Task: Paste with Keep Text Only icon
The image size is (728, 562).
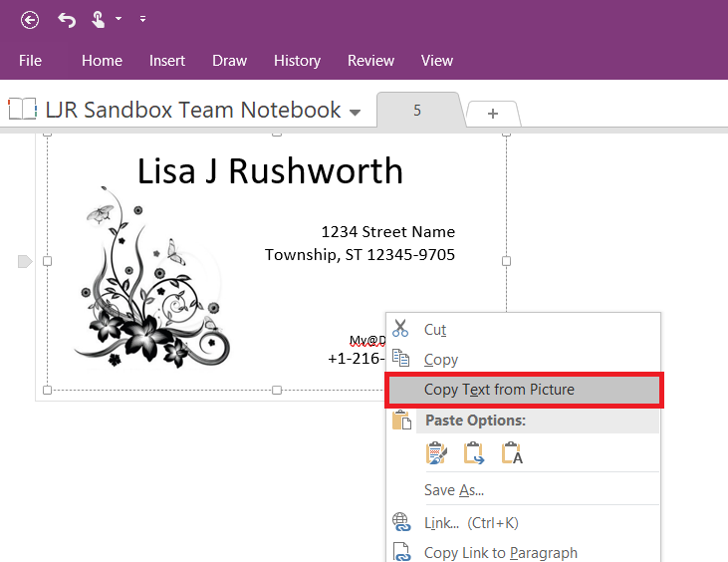Action: (512, 452)
